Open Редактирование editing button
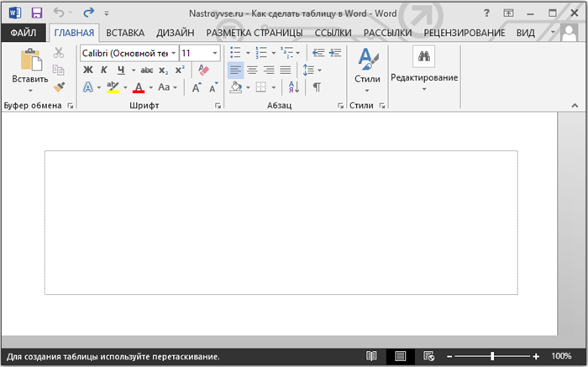Screen dimensions: 588x367 424,70
